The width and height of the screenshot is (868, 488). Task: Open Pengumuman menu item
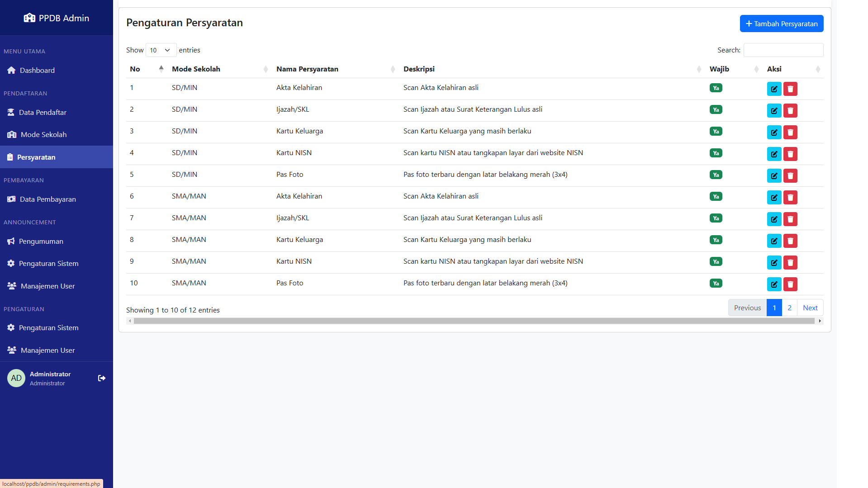click(x=57, y=242)
